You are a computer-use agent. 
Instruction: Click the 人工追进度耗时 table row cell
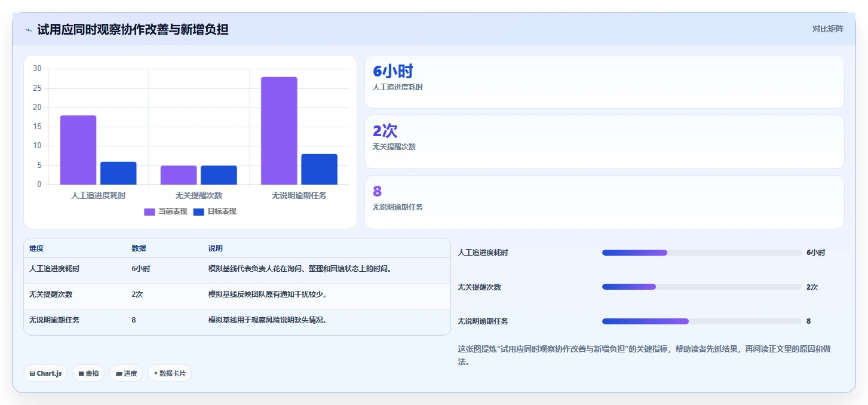point(54,269)
